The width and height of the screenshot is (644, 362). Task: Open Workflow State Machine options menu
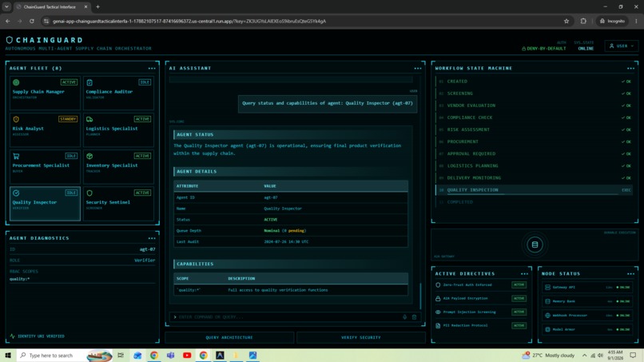(630, 68)
